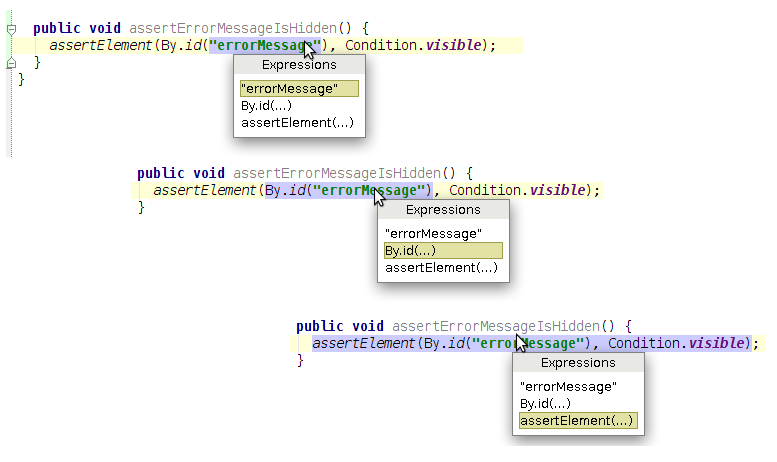Click the unselected assertElement call in the gutter snippet
Image resolution: width=777 pixels, height=462 pixels.
[x=101, y=45]
